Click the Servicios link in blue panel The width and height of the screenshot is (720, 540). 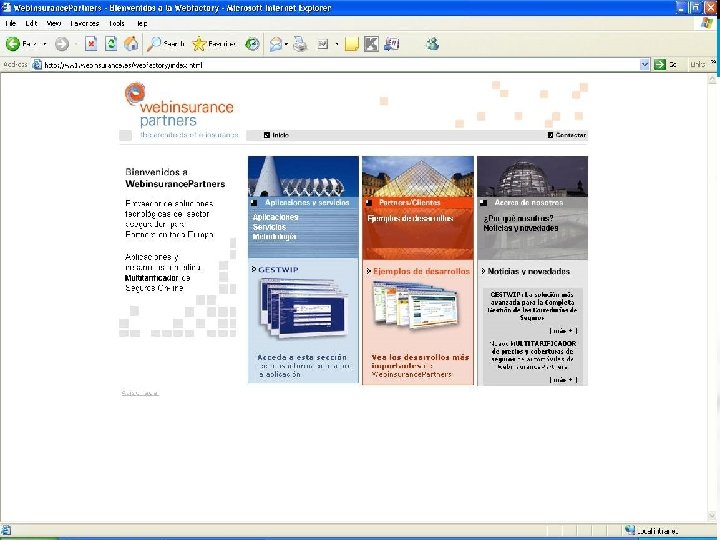tap(269, 227)
